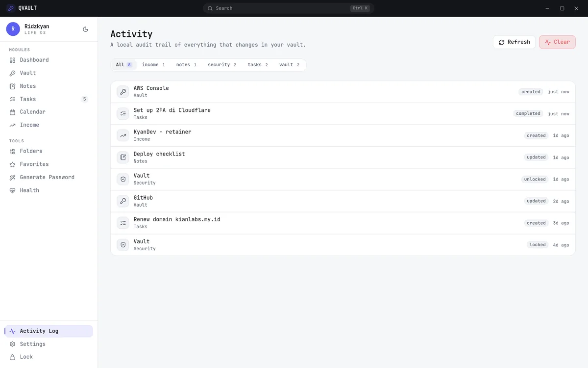Click the Ctrl K shortcut badge
This screenshot has width=588, height=368.
(360, 8)
